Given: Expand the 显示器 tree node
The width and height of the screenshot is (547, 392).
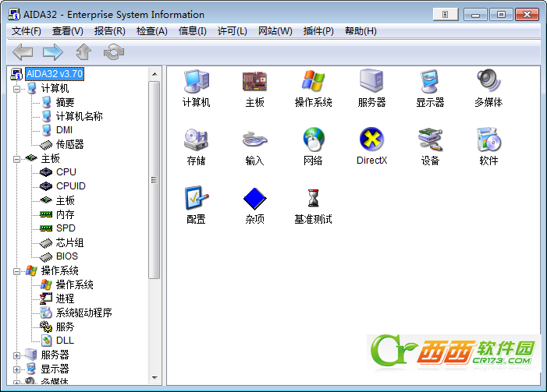Looking at the screenshot, I should (16, 369).
